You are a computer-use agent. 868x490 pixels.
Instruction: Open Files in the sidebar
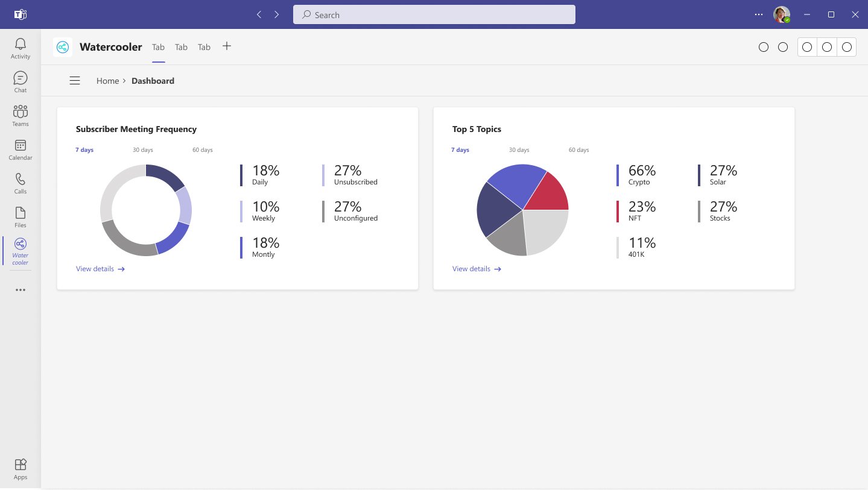tap(21, 217)
